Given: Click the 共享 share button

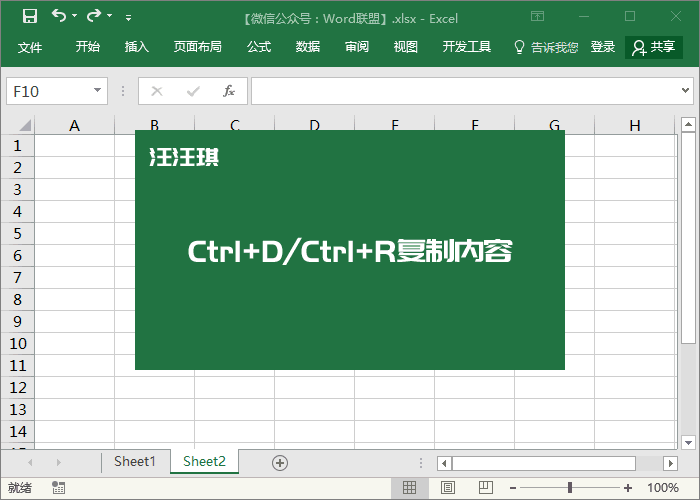Looking at the screenshot, I should coord(654,47).
